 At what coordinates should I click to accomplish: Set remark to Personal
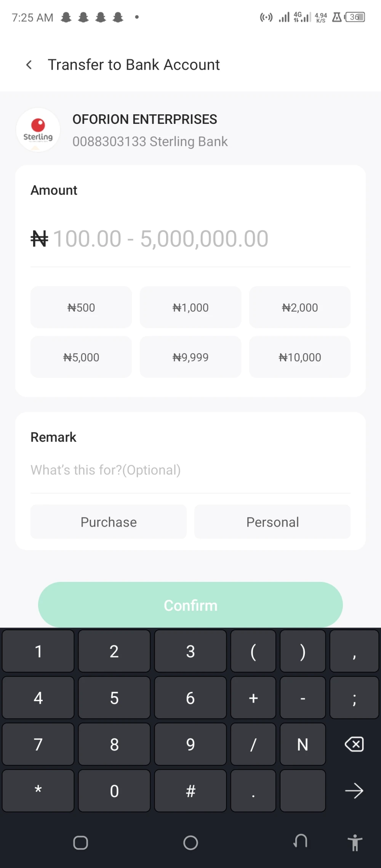[272, 522]
